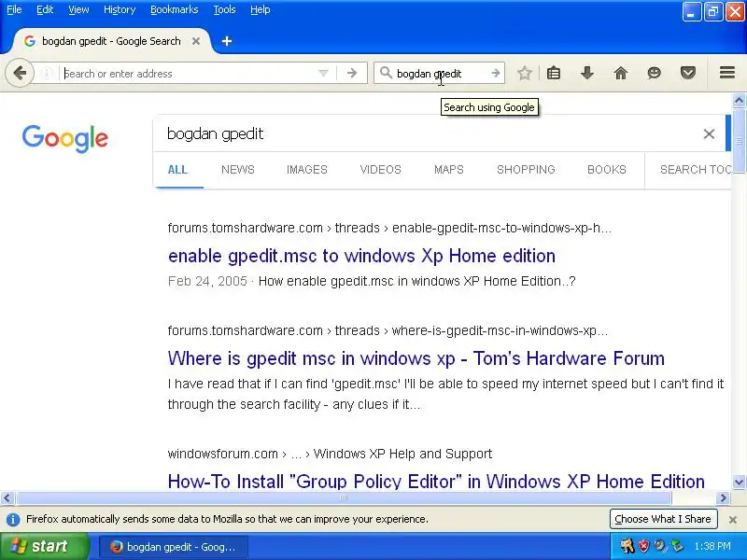Submit search with the search box arrow
Image resolution: width=747 pixels, height=560 pixels.
point(496,74)
